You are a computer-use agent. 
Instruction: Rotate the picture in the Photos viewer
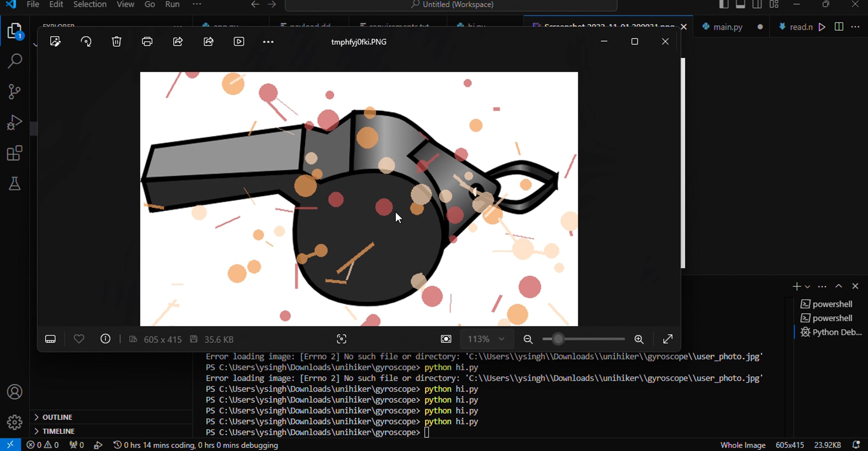[86, 42]
